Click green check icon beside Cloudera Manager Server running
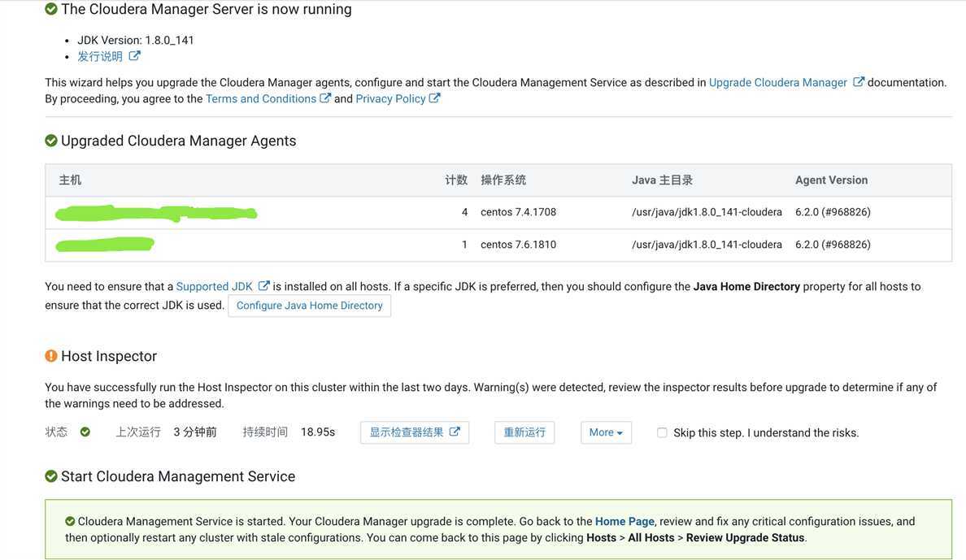 [x=51, y=9]
